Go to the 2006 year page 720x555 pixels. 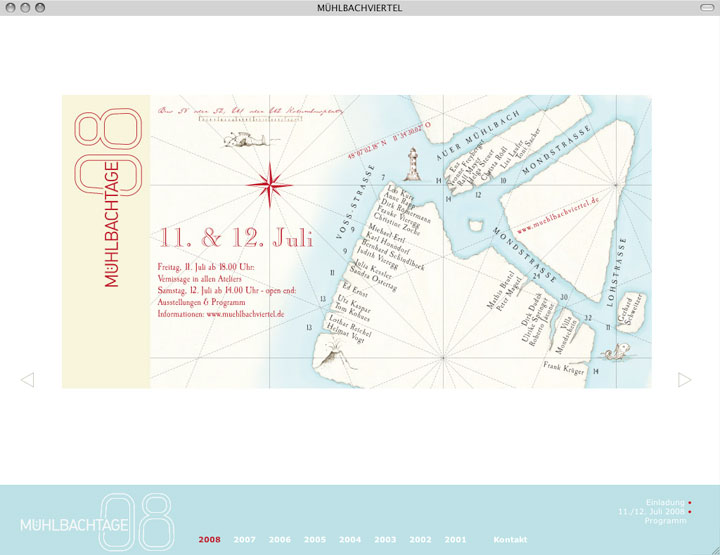click(x=280, y=540)
